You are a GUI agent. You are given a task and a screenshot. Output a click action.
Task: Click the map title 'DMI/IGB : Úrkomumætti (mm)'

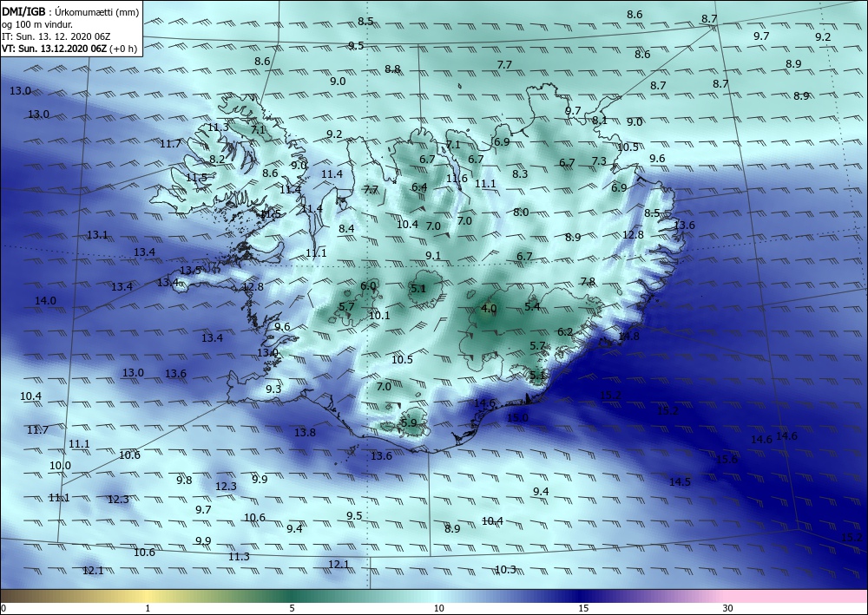click(69, 11)
